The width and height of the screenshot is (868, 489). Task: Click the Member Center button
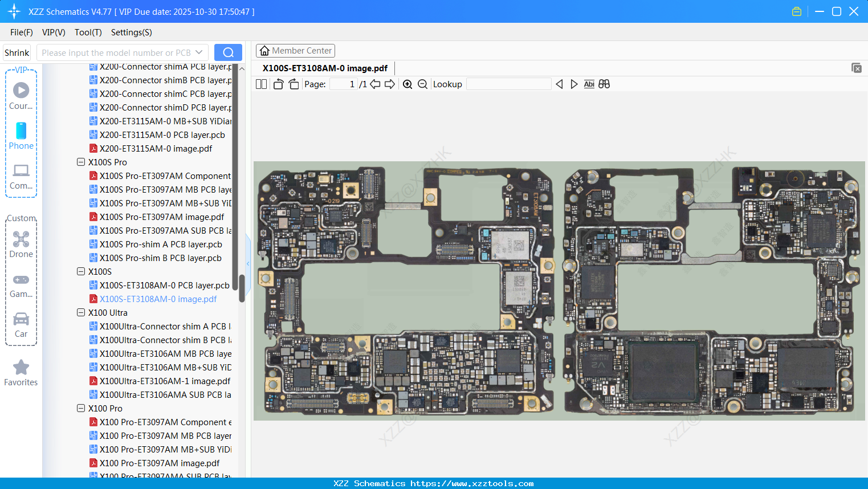(x=295, y=51)
